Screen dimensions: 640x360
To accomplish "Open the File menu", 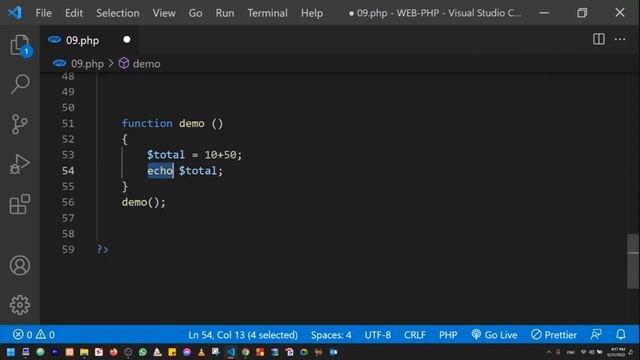I will pos(43,13).
